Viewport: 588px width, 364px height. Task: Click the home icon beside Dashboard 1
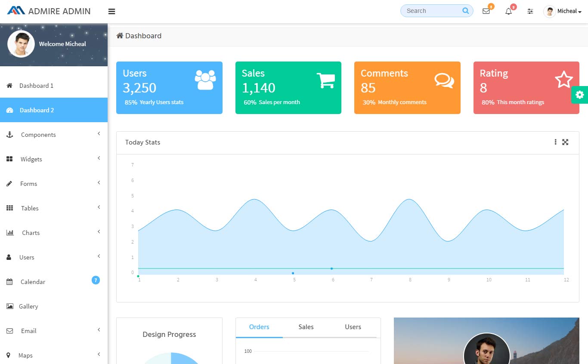pos(9,86)
